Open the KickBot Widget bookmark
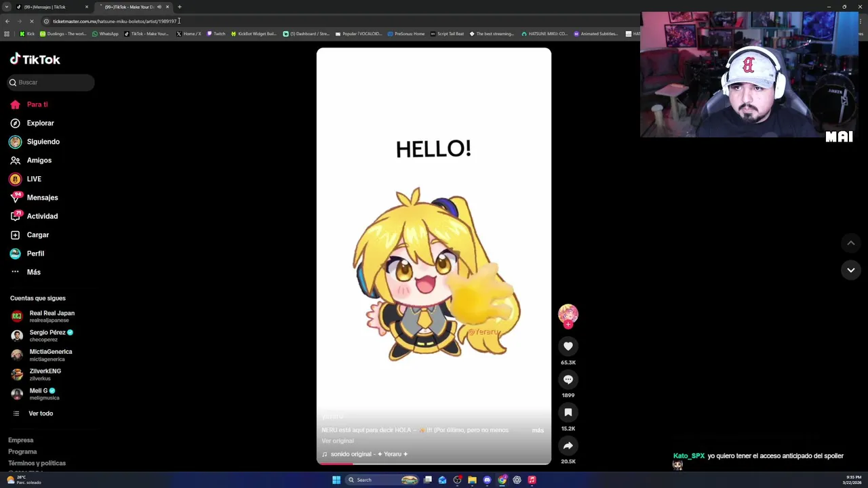 254,34
